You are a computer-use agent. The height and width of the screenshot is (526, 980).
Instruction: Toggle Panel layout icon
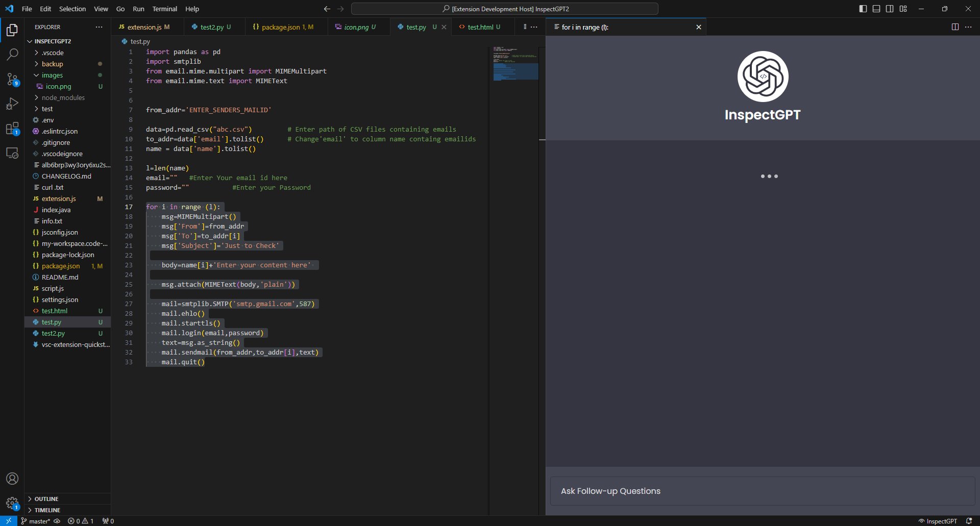[876, 9]
